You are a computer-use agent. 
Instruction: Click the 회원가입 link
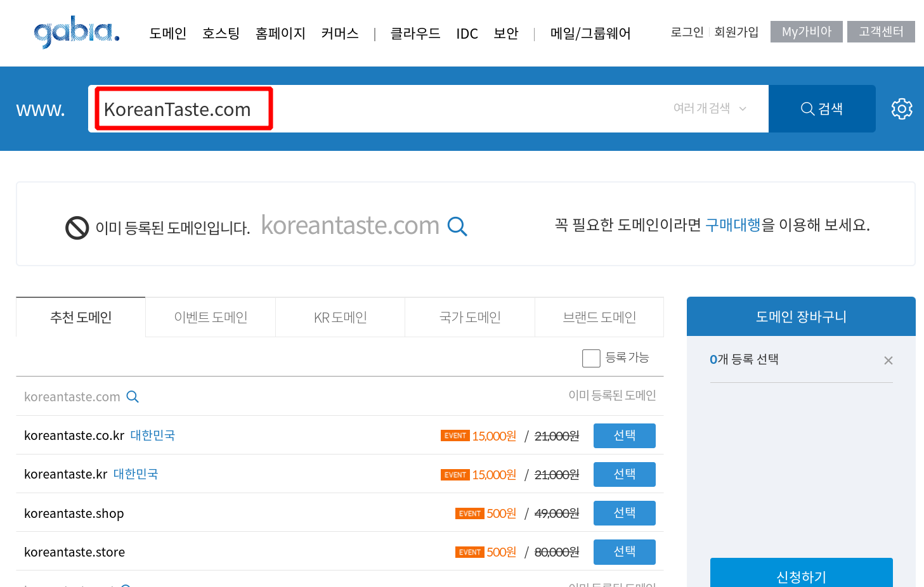click(736, 32)
